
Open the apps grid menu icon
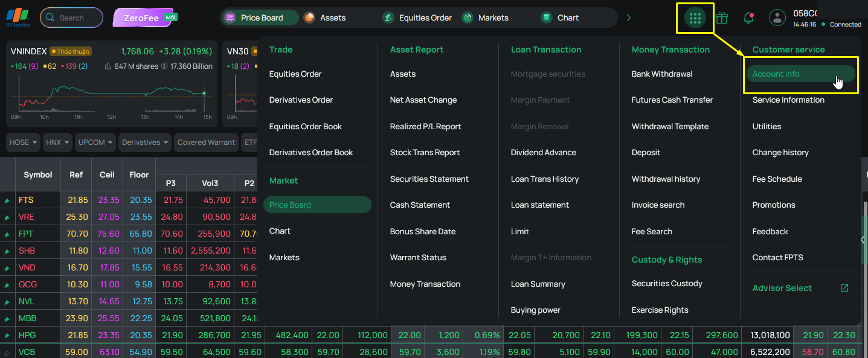coord(695,18)
